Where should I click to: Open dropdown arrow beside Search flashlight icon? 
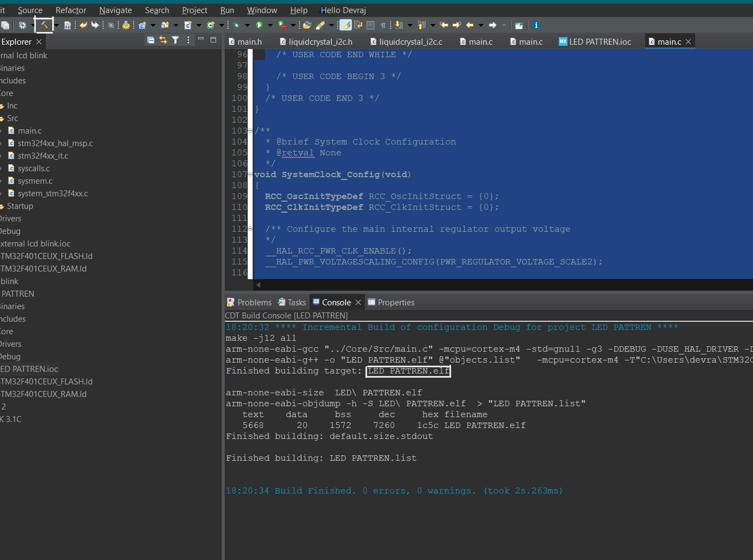click(331, 25)
